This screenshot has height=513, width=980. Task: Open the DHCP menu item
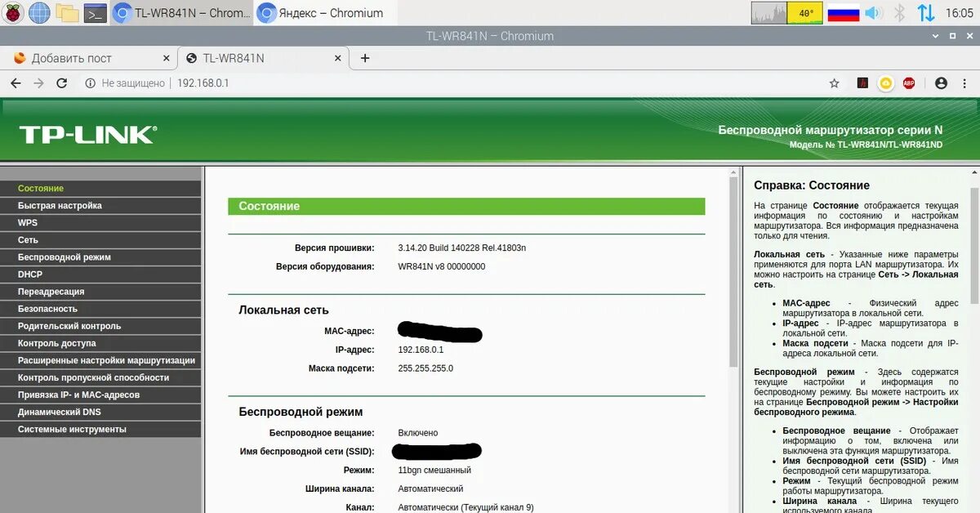(x=100, y=274)
